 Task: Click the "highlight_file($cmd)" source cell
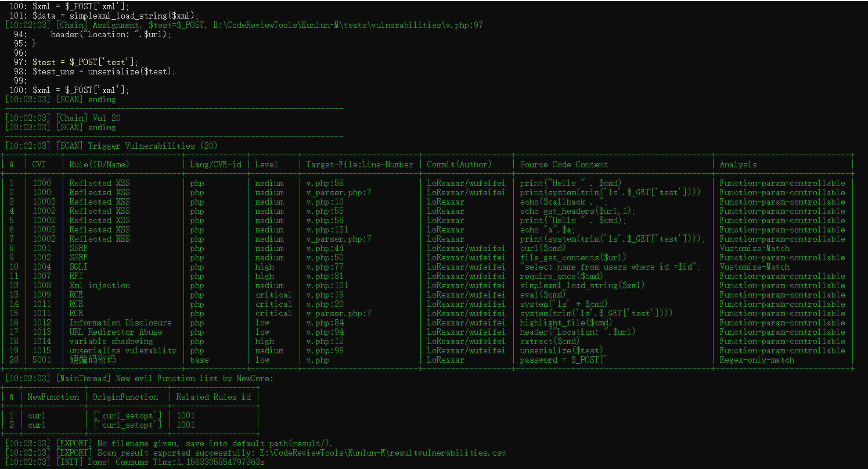tap(566, 323)
